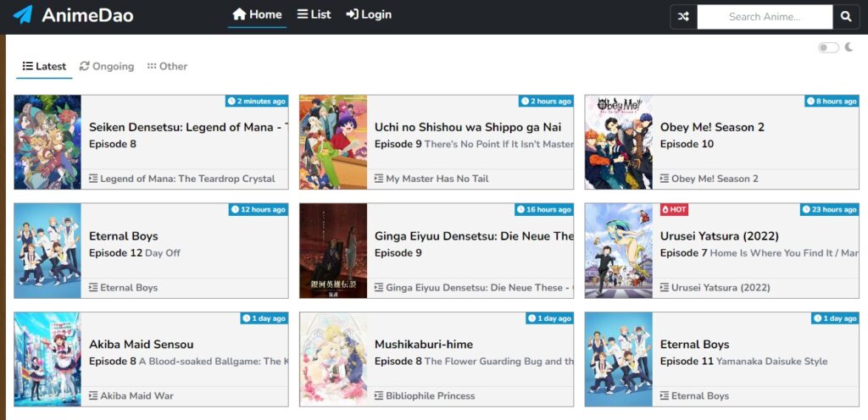Click the 2 minutes ago time badge
868x420 pixels.
pyautogui.click(x=257, y=101)
